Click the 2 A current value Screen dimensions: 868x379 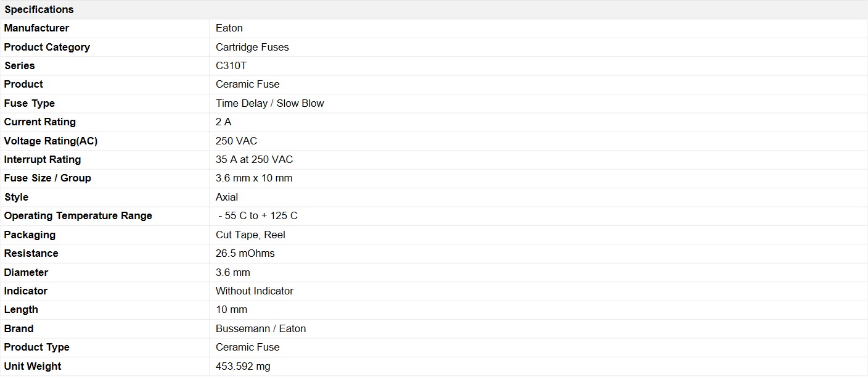coord(224,122)
